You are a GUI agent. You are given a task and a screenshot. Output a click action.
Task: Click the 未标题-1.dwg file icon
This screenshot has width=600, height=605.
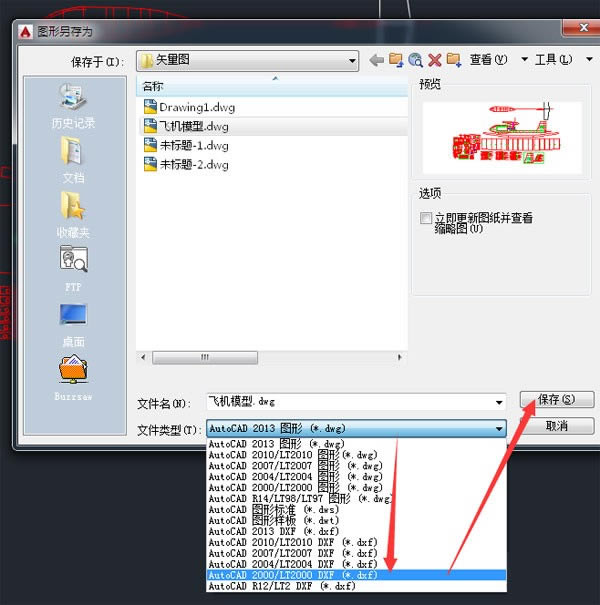(x=150, y=145)
